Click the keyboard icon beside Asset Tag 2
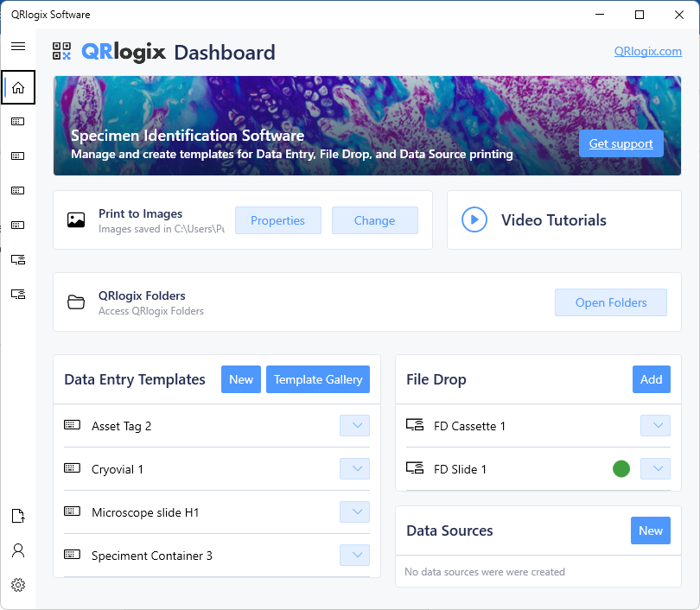Viewport: 700px width, 610px height. pos(72,425)
